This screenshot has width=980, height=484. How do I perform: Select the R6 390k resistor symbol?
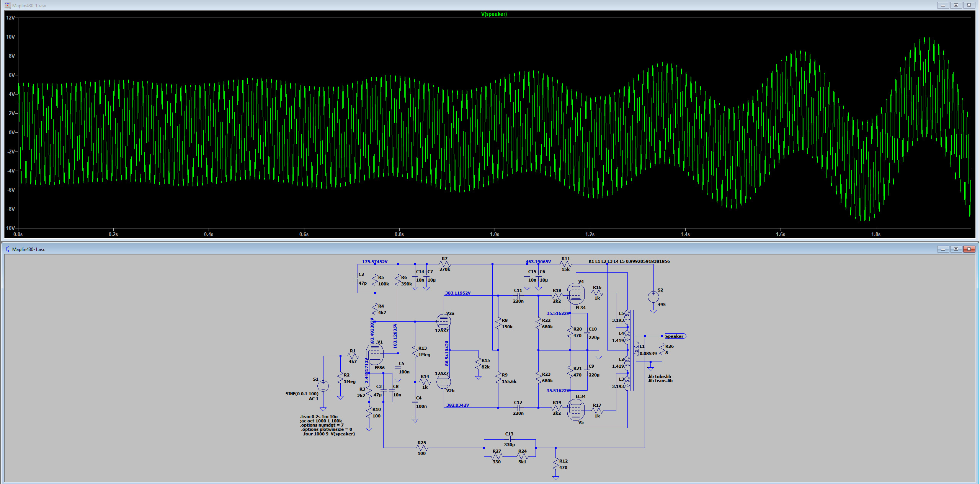(x=398, y=280)
